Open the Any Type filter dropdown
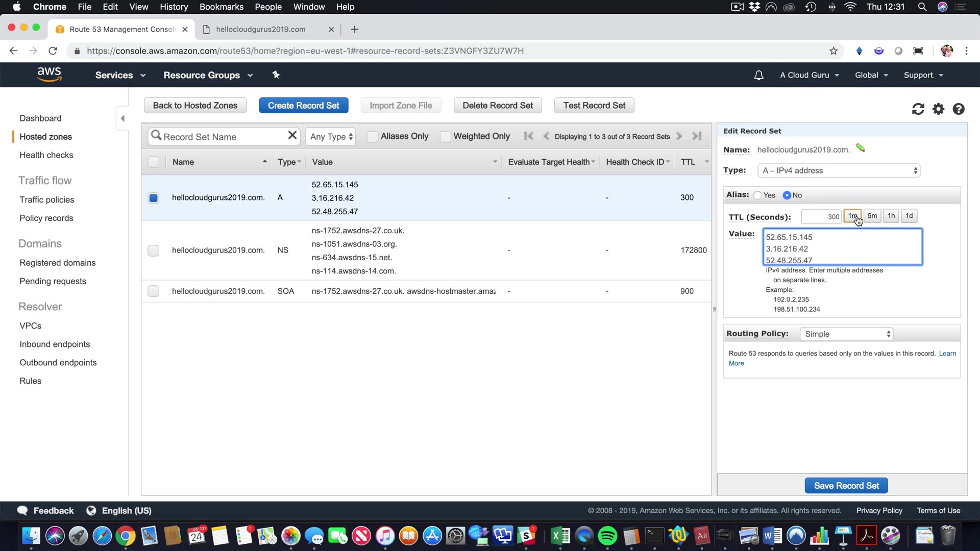Screen dimensions: 980x551 click(331, 137)
